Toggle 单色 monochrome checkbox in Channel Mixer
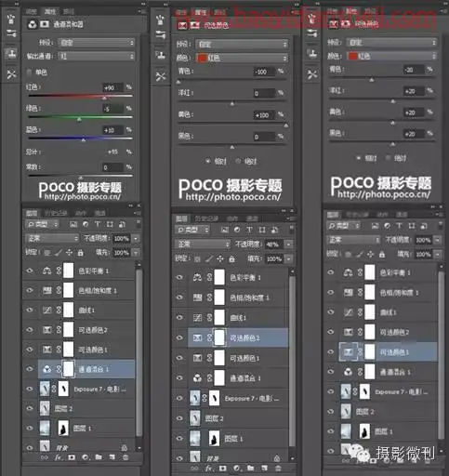The image size is (449, 476). (x=29, y=73)
